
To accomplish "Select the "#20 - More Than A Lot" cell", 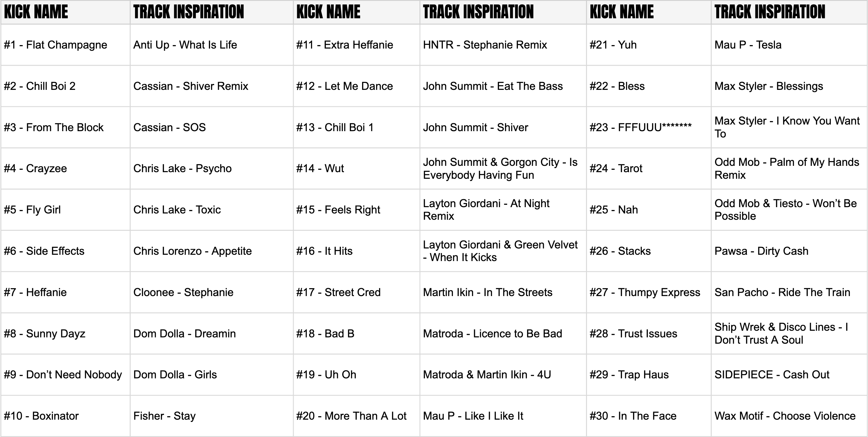I will [x=351, y=416].
